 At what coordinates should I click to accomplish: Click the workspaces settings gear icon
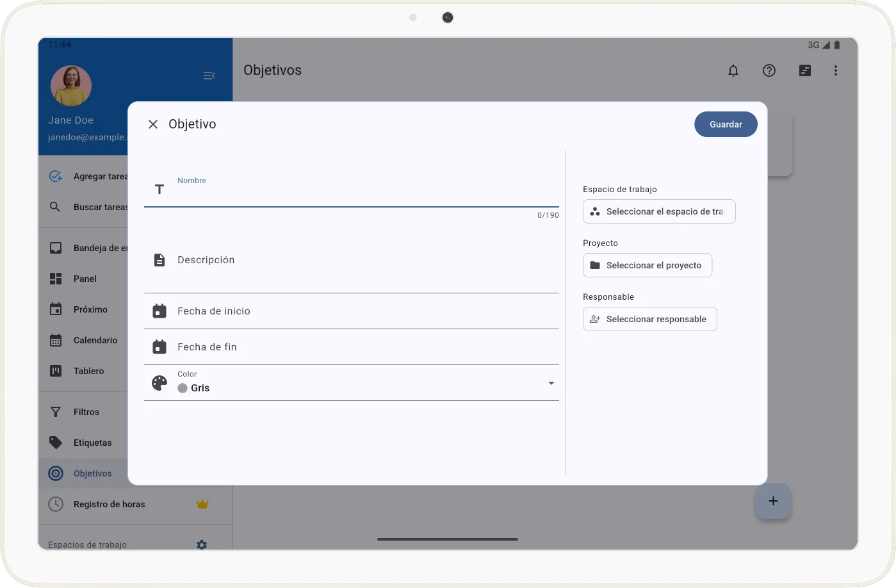pos(202,544)
